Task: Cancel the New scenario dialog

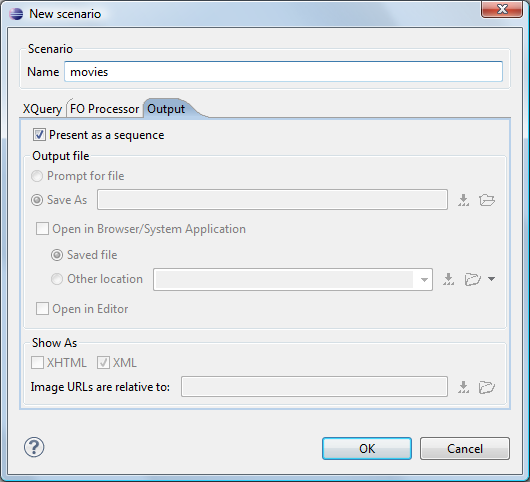Action: click(465, 449)
